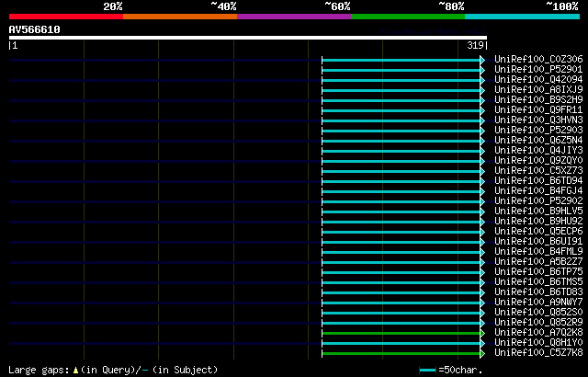Select the UniRef100_P52903 label
The width and height of the screenshot is (588, 377).
(538, 131)
